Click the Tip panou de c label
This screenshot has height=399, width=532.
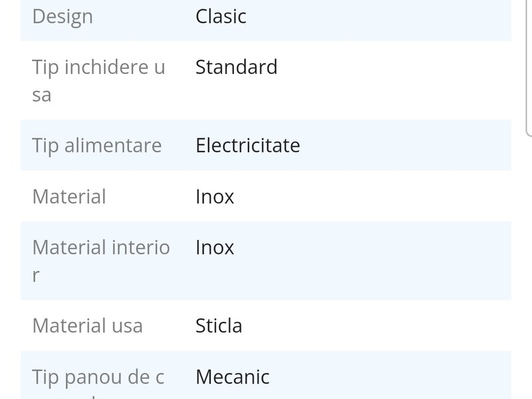pyautogui.click(x=98, y=377)
